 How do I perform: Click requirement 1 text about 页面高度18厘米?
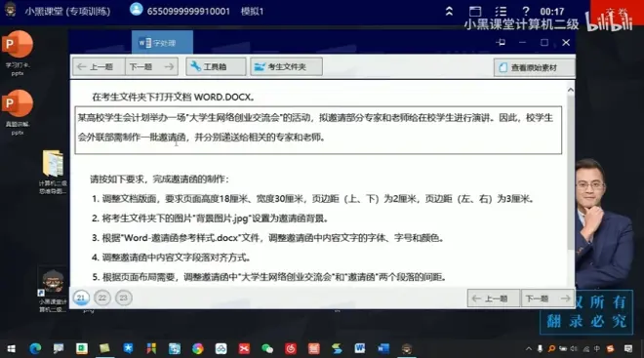pos(312,199)
